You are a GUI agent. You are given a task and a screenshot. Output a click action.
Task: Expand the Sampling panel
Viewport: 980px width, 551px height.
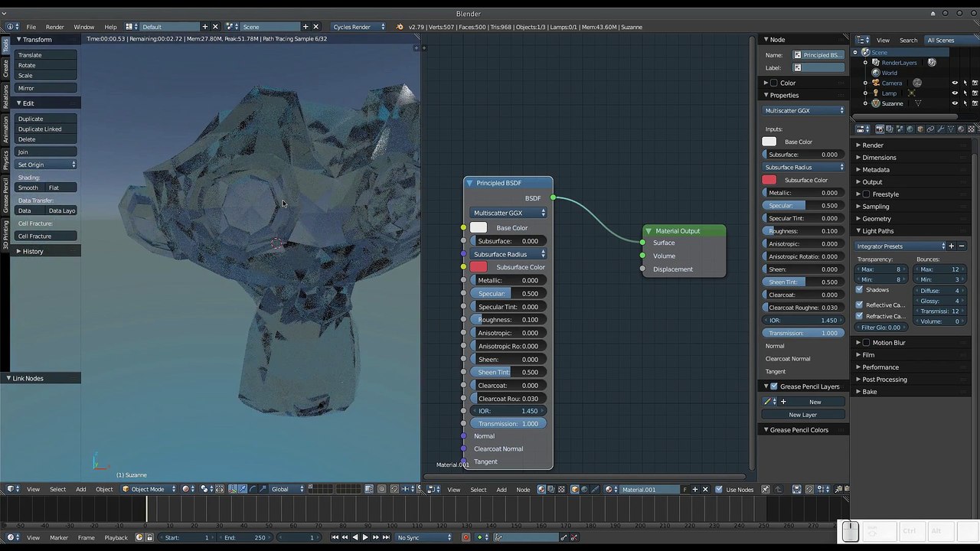875,207
